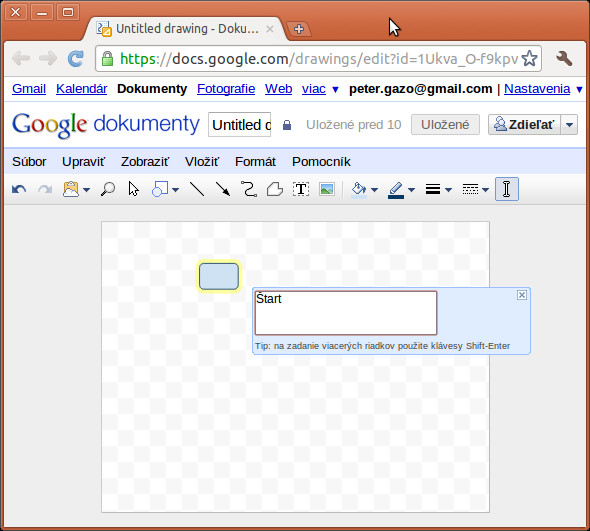The image size is (590, 531).
Task: Open the fill color dropdown arrow
Action: tap(374, 190)
